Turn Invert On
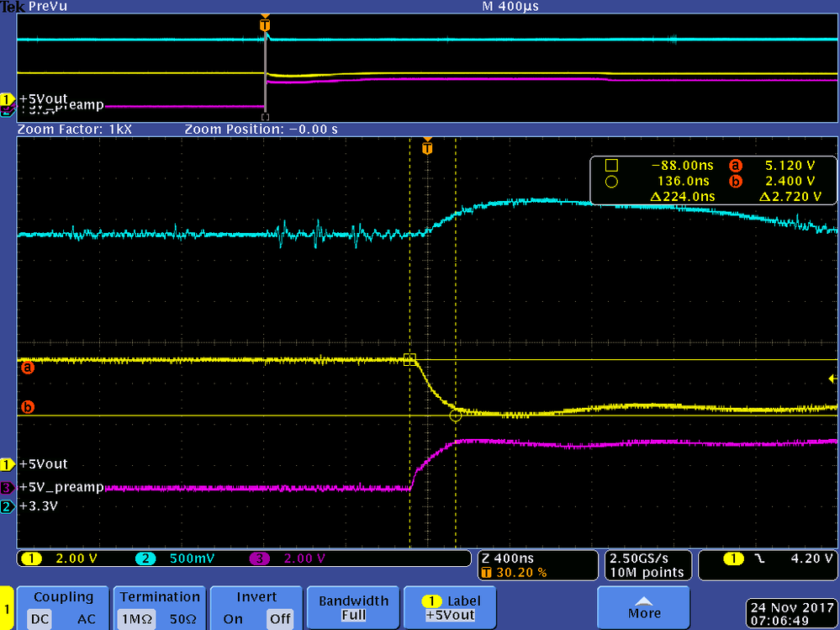The width and height of the screenshot is (840, 630). 233,619
